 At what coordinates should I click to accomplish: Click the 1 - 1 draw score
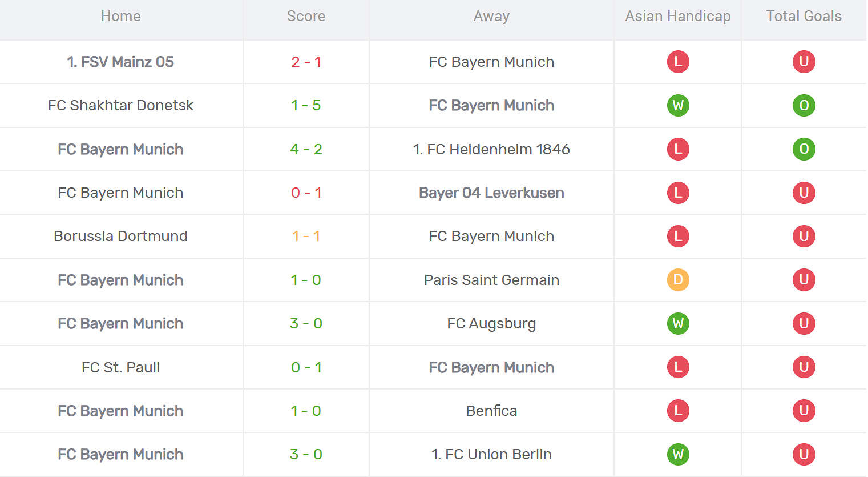click(x=306, y=236)
